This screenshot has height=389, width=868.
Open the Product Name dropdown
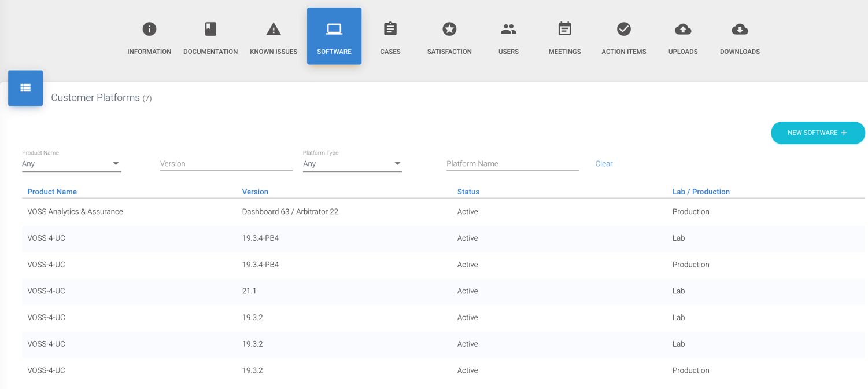click(71, 163)
